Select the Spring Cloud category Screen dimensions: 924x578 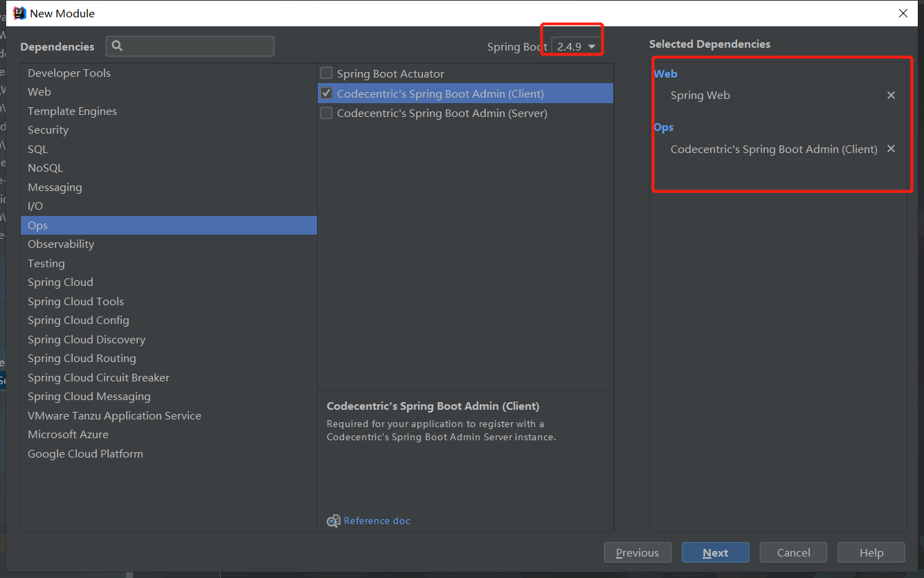pyautogui.click(x=169, y=282)
